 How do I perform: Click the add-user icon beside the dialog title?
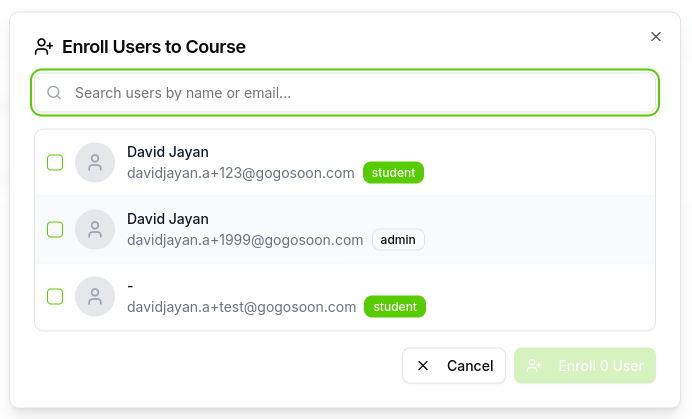tap(44, 46)
